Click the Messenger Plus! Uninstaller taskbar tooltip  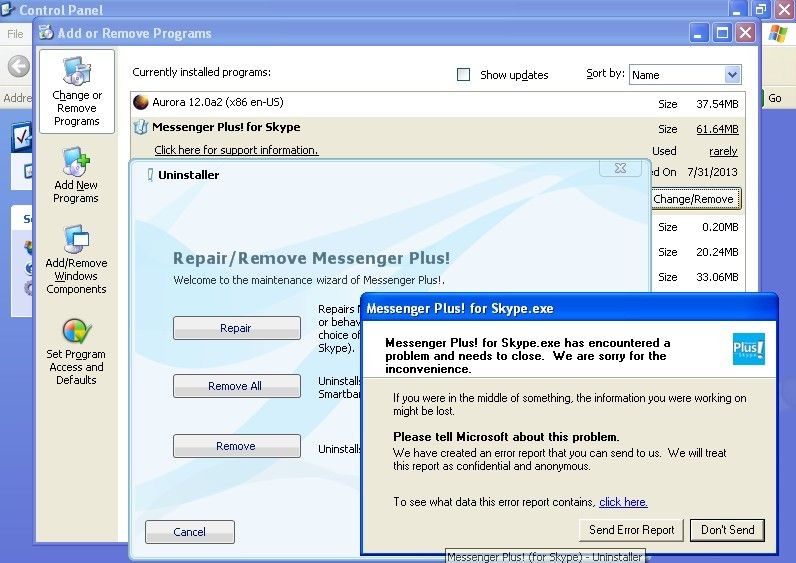tap(545, 556)
